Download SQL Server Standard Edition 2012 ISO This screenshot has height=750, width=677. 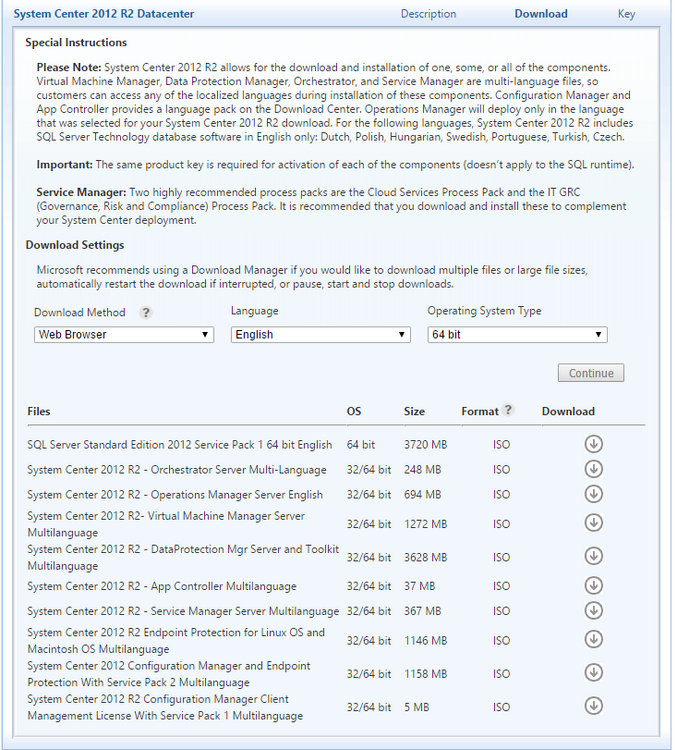point(593,444)
